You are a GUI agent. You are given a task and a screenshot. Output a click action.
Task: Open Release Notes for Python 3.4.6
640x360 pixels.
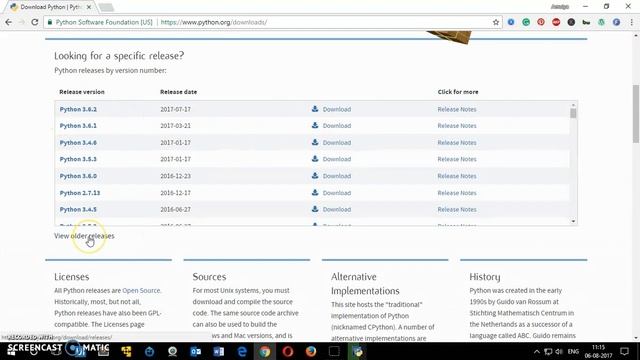pos(457,142)
